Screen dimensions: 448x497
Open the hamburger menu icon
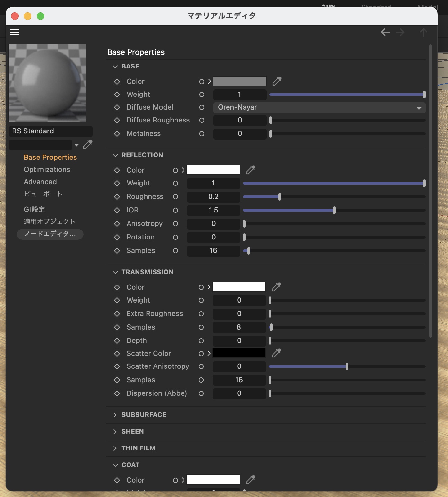(x=14, y=32)
